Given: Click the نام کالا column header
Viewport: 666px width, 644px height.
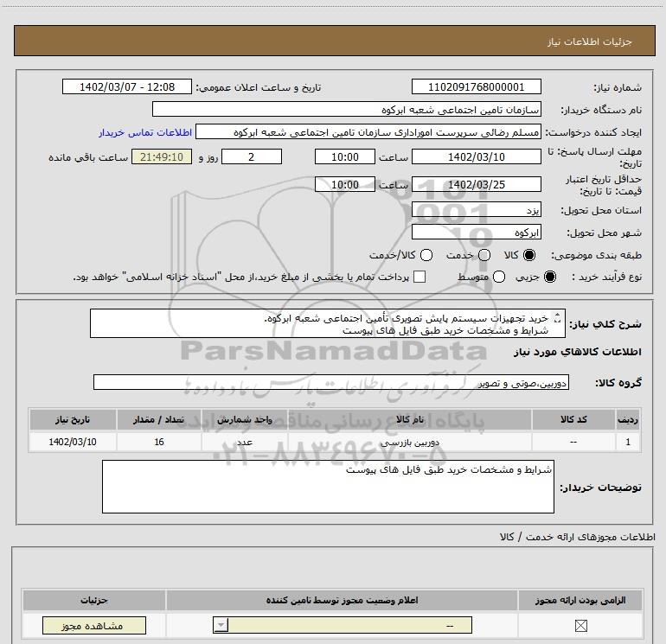Looking at the screenshot, I should point(409,419).
